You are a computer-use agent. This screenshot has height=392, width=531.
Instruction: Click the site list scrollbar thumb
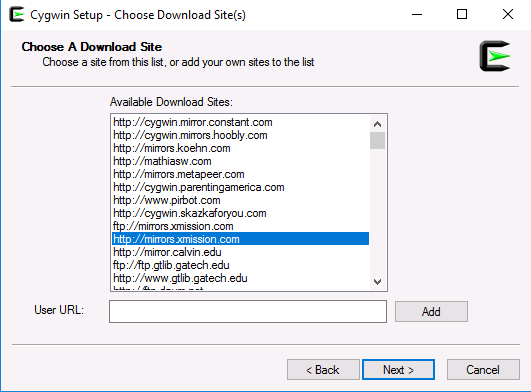(378, 140)
